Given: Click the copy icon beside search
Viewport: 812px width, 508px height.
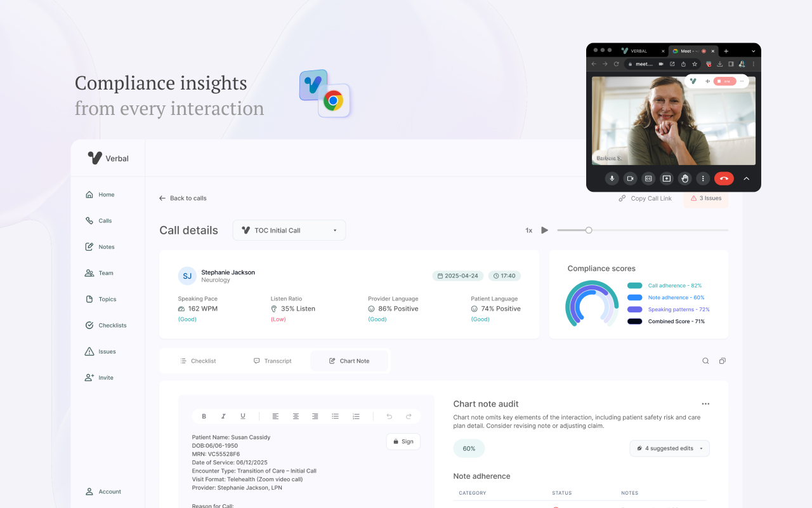Looking at the screenshot, I should point(722,361).
